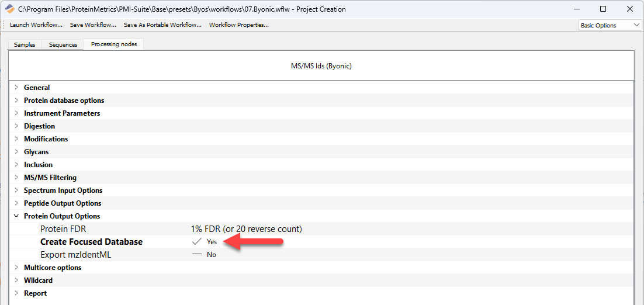The height and width of the screenshot is (305, 644).
Task: Click the Multicore options label
Action: tap(53, 267)
